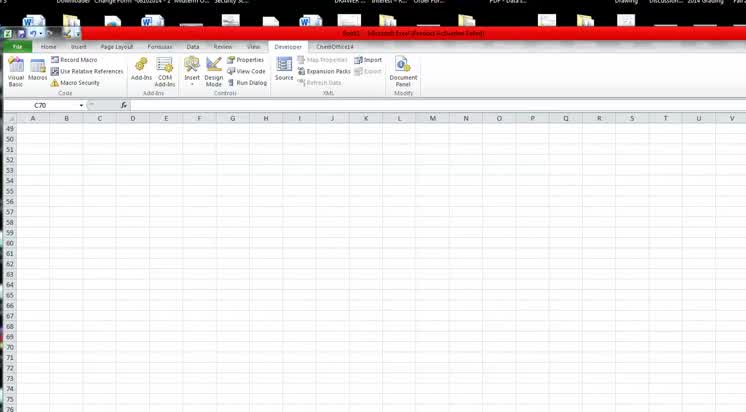Open the Macros list
Viewport: 746px width, 412px height.
pyautogui.click(x=38, y=70)
